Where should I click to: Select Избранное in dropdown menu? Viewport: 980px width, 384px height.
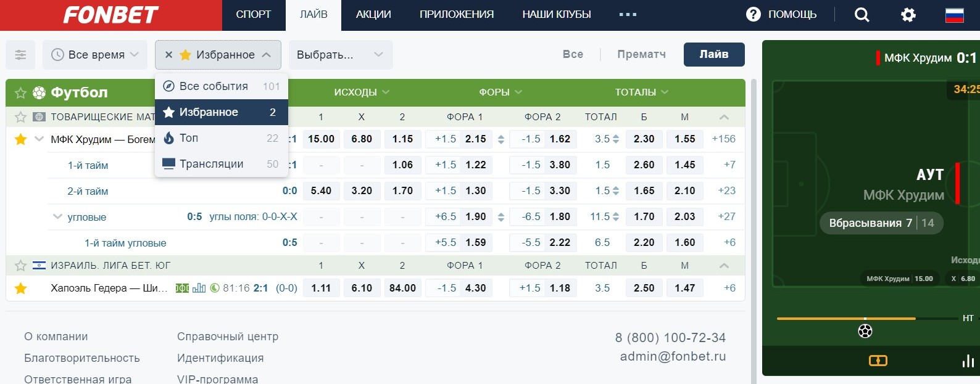(x=222, y=112)
